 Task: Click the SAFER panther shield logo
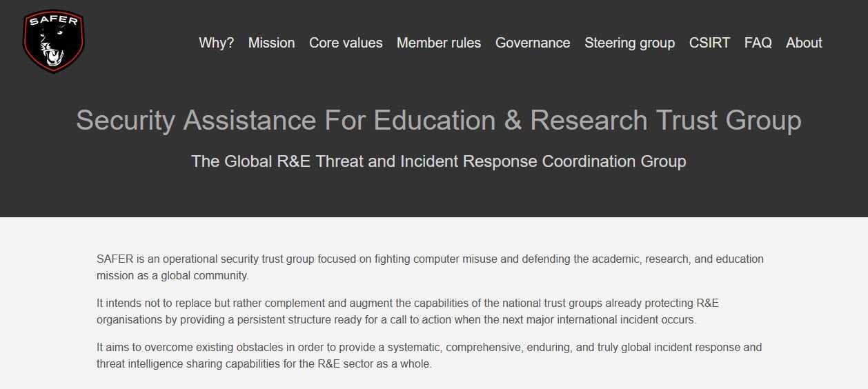[53, 41]
